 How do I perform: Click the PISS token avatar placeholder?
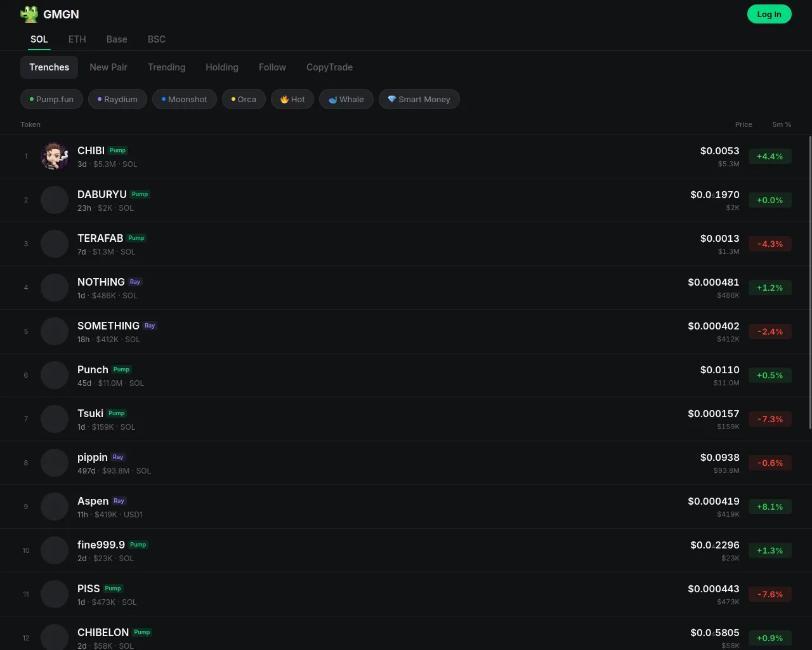[x=55, y=594]
